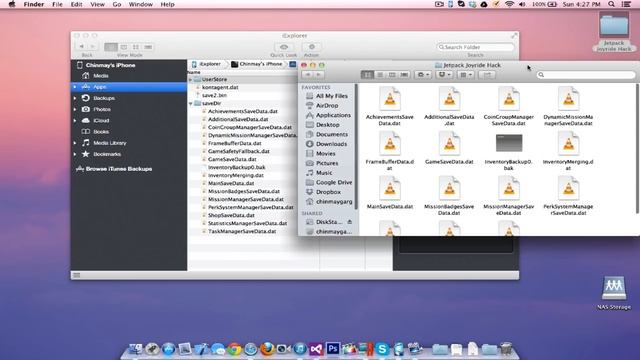Switch Finder window to list view
This screenshot has width=640, height=360.
click(380, 75)
